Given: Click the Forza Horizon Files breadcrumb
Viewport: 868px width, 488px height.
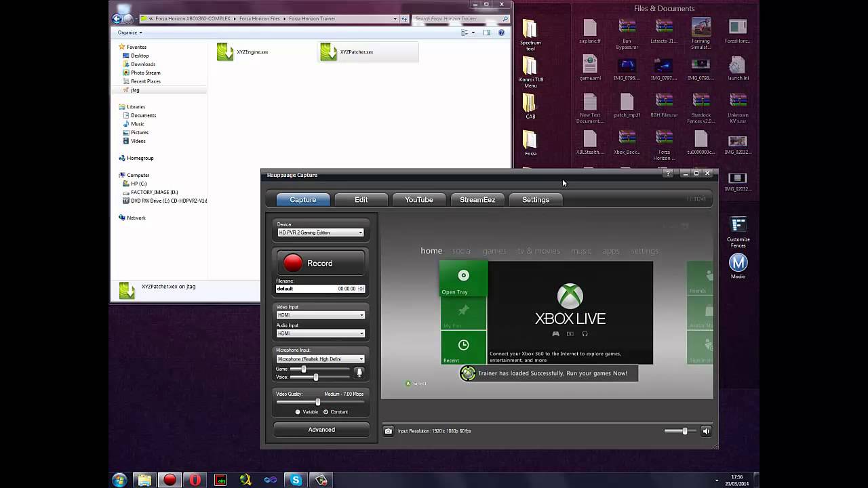Looking at the screenshot, I should [260, 19].
